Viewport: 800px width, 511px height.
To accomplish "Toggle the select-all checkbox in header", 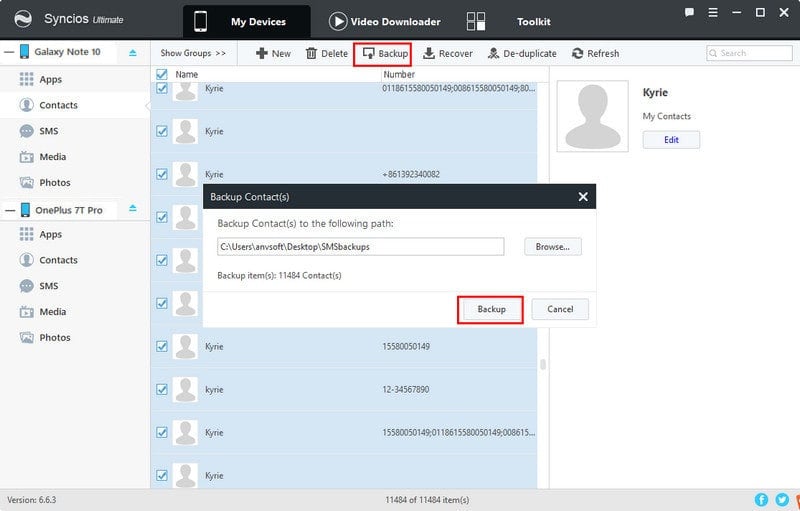I will coord(162,74).
